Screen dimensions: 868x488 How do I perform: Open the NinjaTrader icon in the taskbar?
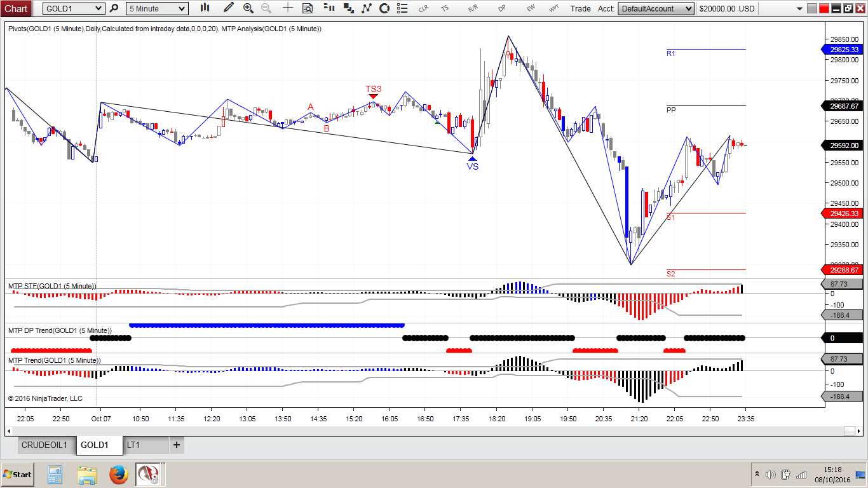[x=151, y=474]
